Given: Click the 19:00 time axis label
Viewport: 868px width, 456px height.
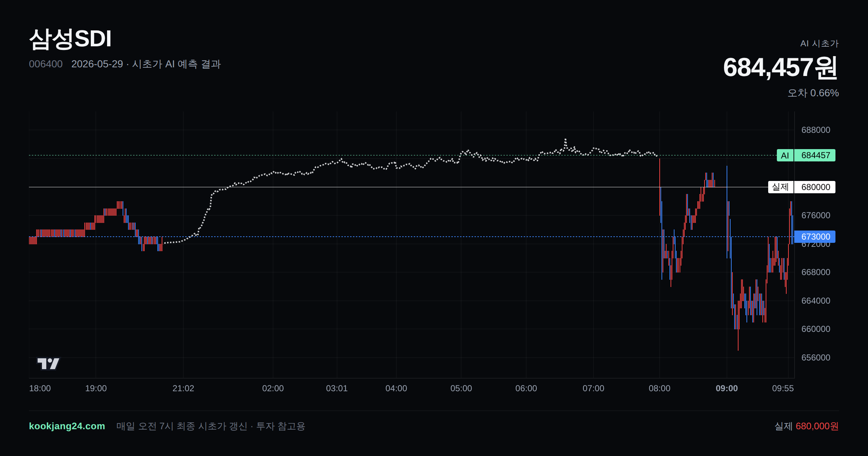Looking at the screenshot, I should (96, 388).
